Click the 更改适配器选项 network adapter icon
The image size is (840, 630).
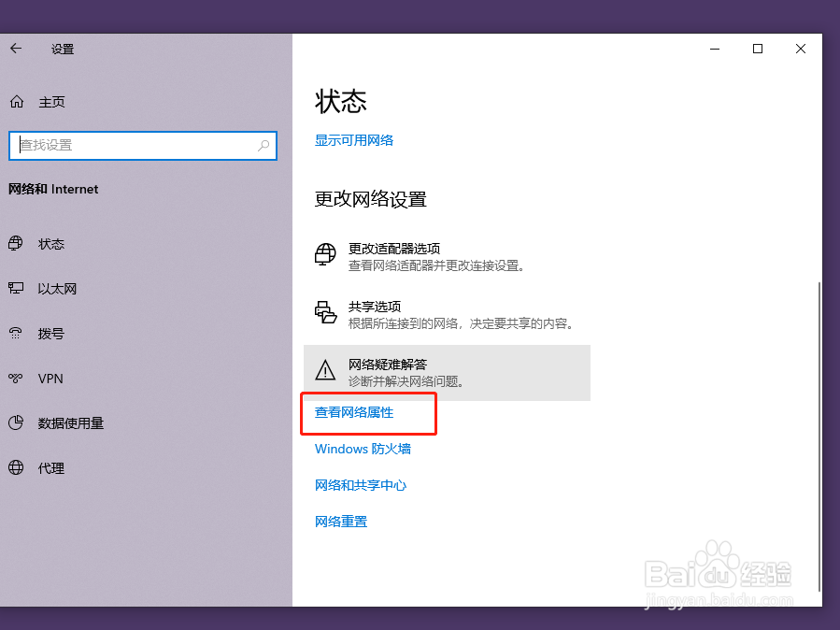(325, 253)
